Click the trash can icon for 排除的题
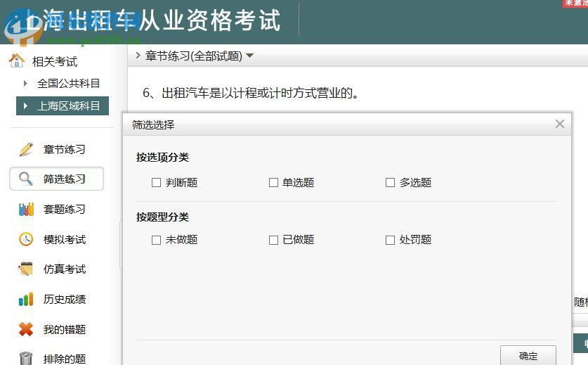This screenshot has height=365, width=588. (x=26, y=358)
